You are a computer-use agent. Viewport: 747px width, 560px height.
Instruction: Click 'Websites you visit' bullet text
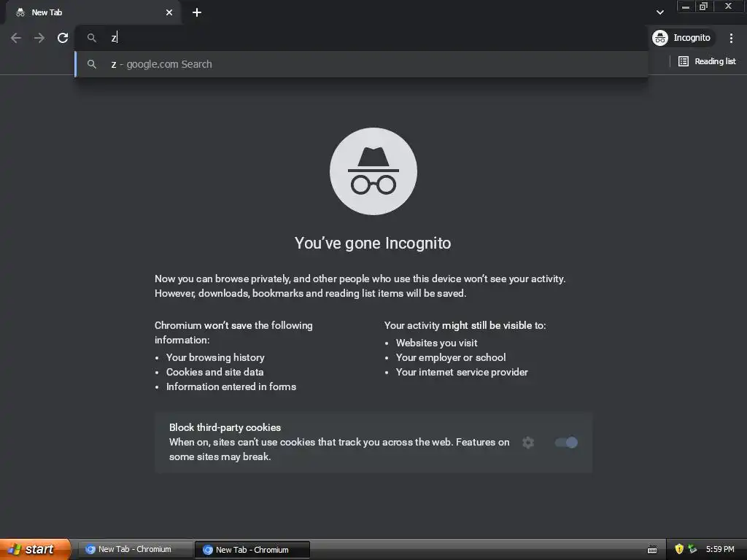pyautogui.click(x=436, y=343)
